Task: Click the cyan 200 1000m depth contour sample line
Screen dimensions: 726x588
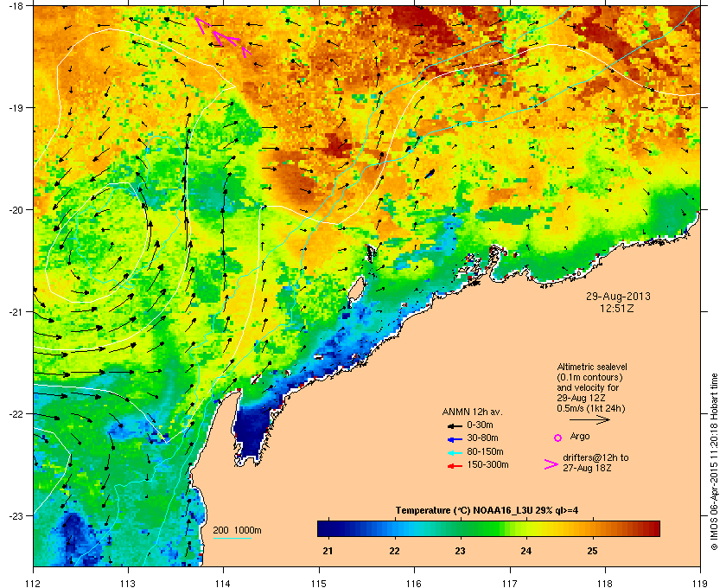Action: [232, 538]
